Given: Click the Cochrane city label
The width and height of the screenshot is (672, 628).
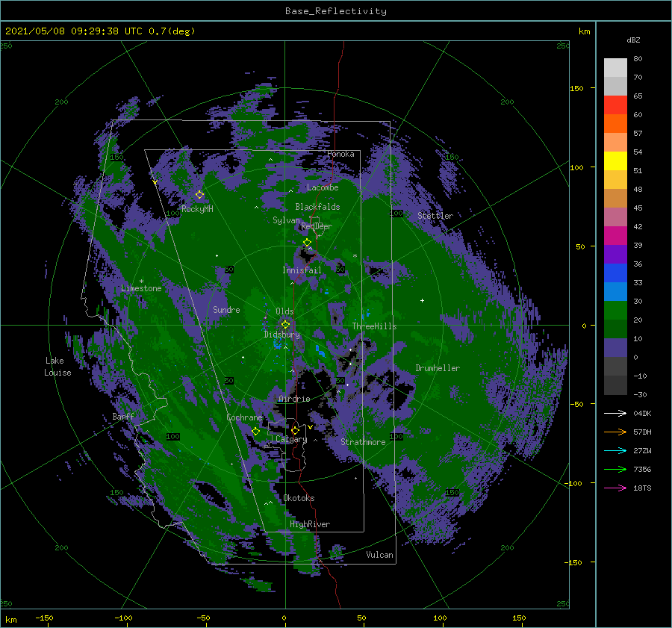Looking at the screenshot, I should 244,417.
